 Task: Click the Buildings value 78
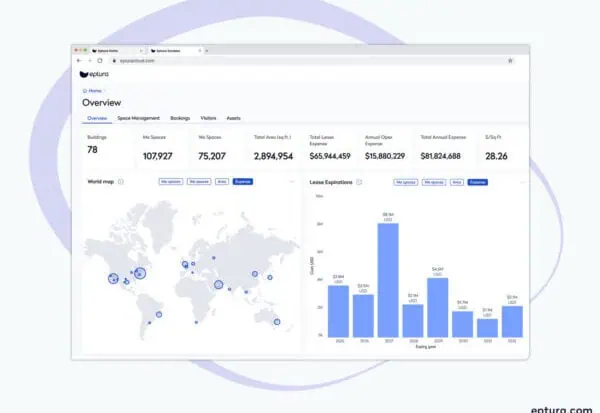tap(92, 150)
